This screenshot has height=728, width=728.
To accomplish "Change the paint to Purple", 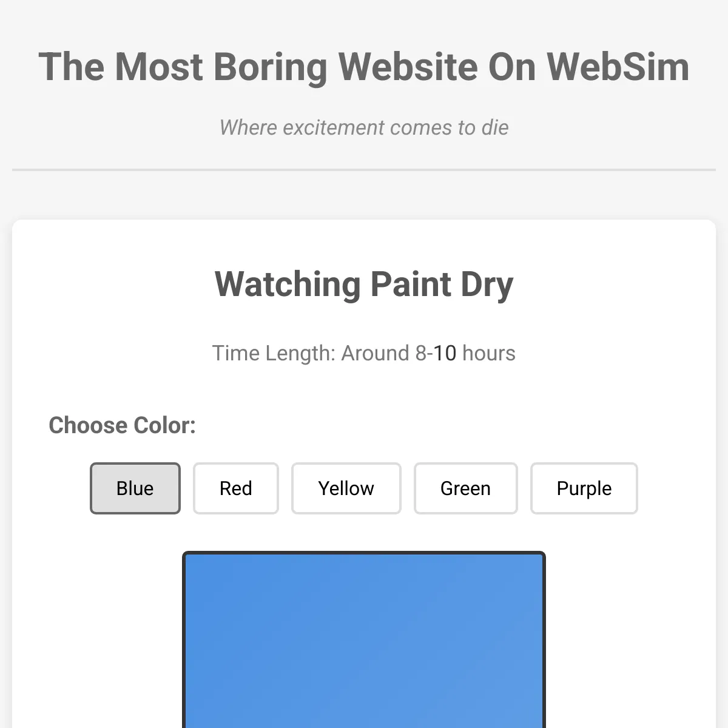I will 584,488.
